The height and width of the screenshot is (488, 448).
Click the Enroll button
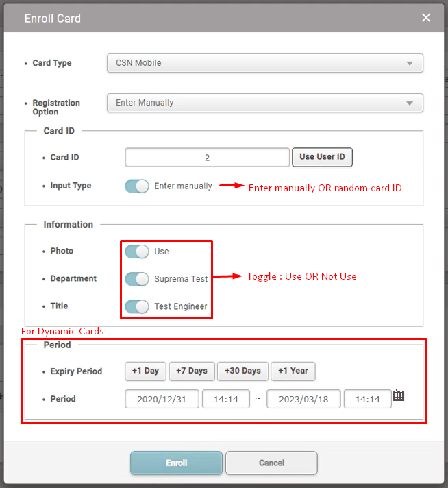(176, 463)
